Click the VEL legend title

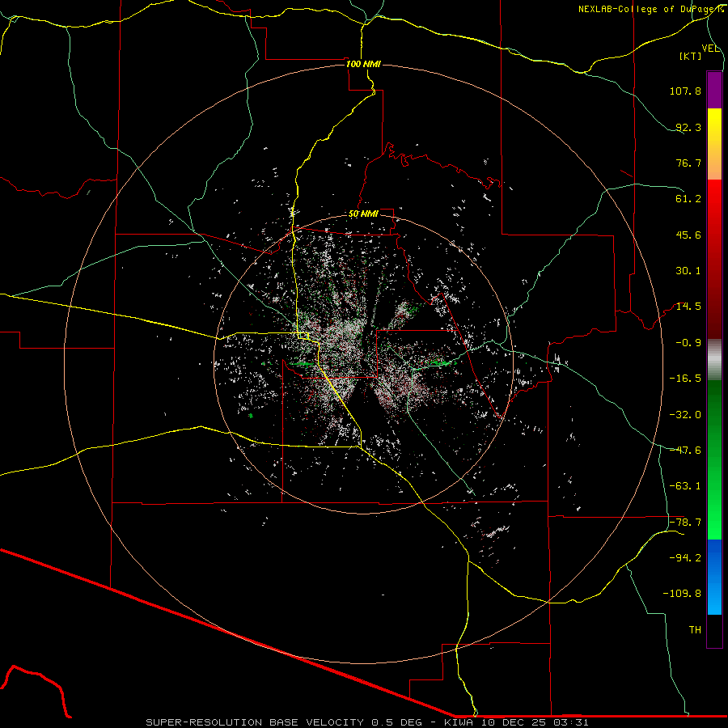point(710,49)
